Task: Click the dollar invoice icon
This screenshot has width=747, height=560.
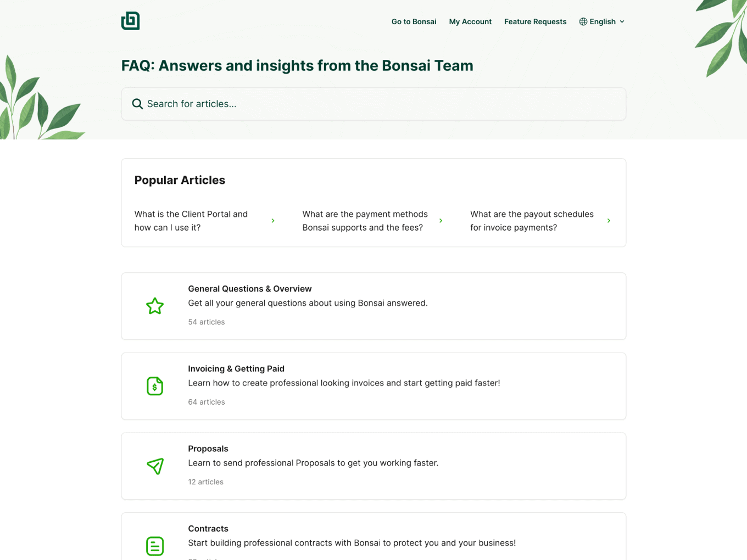Action: point(155,386)
